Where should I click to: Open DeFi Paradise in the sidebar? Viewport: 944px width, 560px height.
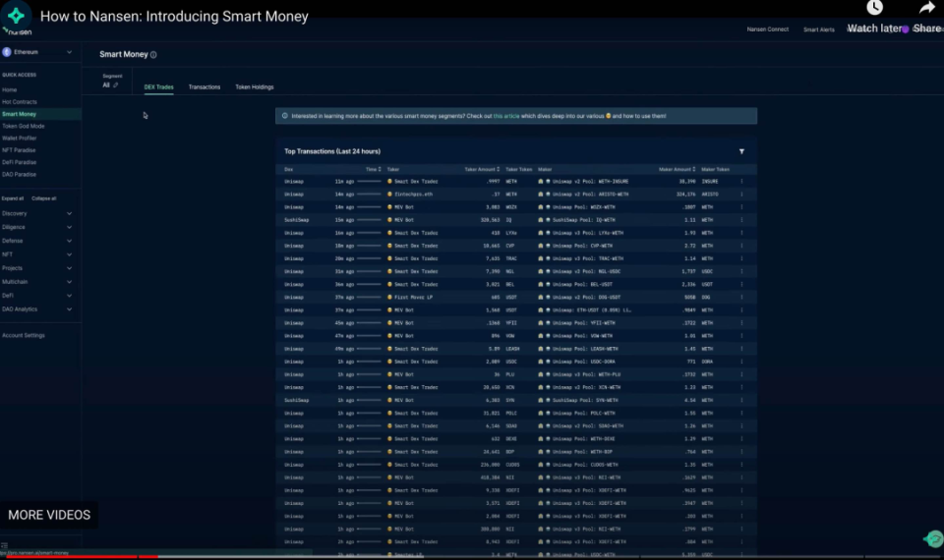[20, 162]
